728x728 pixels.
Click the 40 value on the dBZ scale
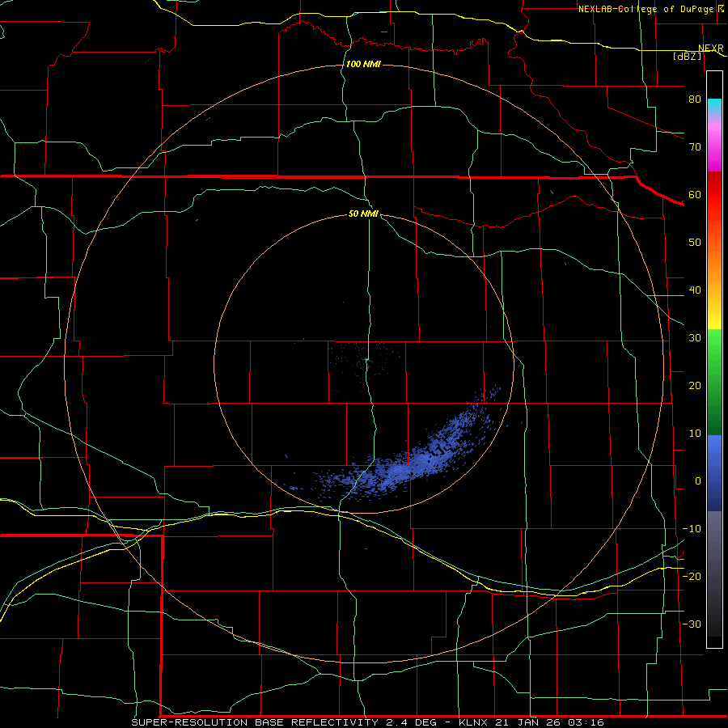coord(695,290)
